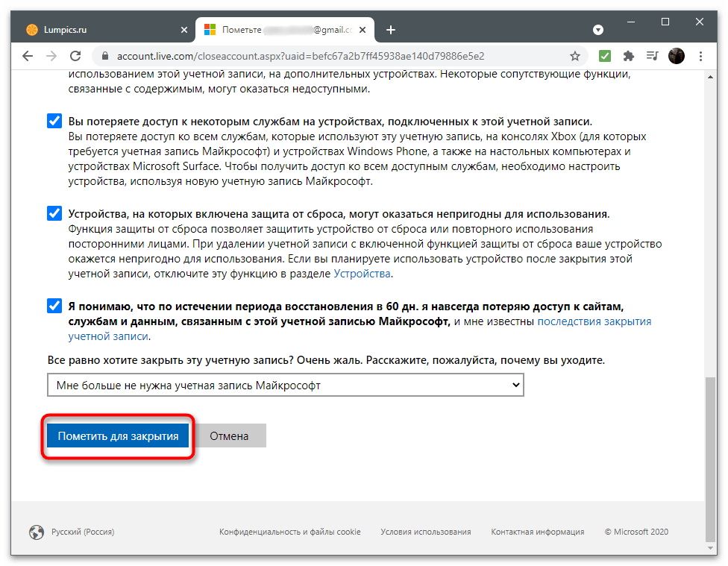The width and height of the screenshot is (728, 566).
Task: Open Условия использования link
Action: [x=426, y=532]
